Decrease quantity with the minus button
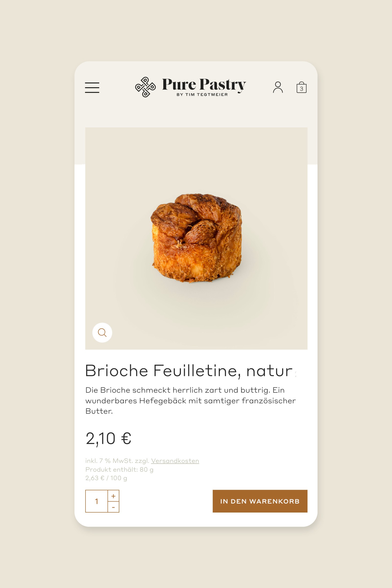 [113, 507]
